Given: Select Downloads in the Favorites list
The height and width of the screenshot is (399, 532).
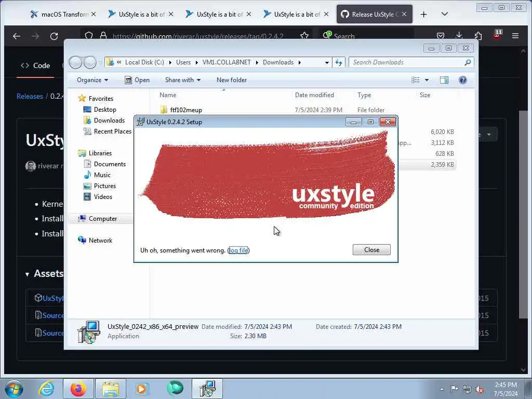Looking at the screenshot, I should [x=109, y=121].
